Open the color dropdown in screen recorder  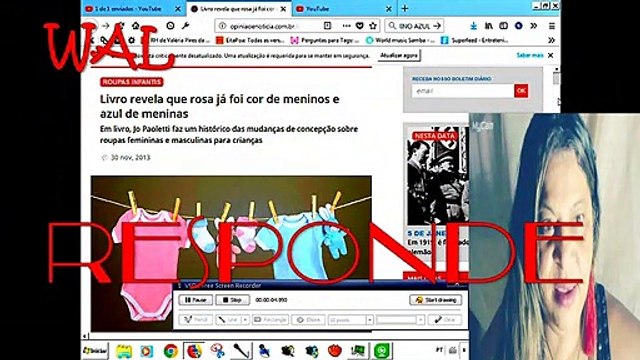pos(420,320)
